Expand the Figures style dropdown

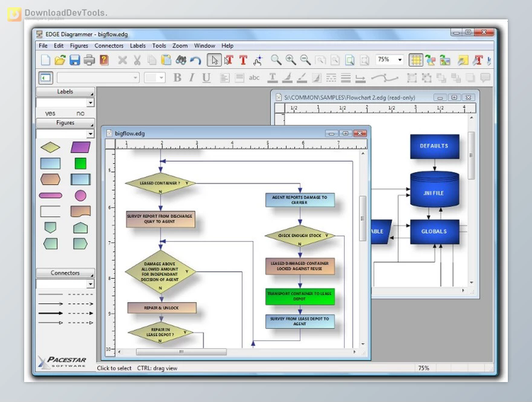point(90,134)
